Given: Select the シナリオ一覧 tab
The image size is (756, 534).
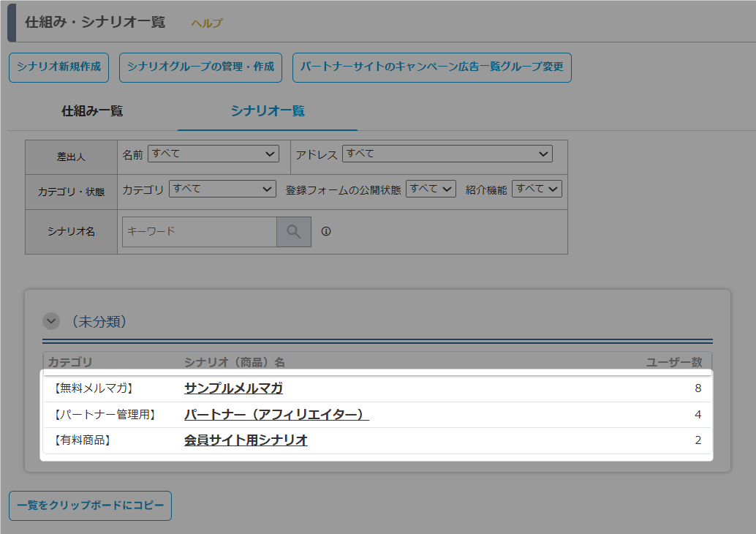Looking at the screenshot, I should pyautogui.click(x=268, y=111).
